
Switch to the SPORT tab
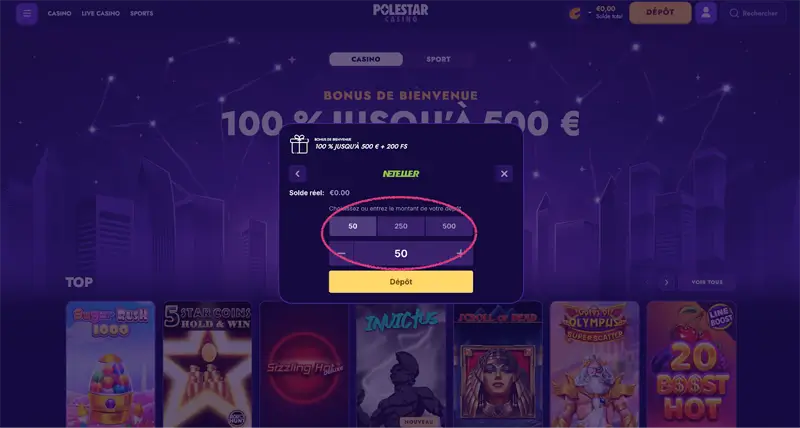[x=438, y=59]
